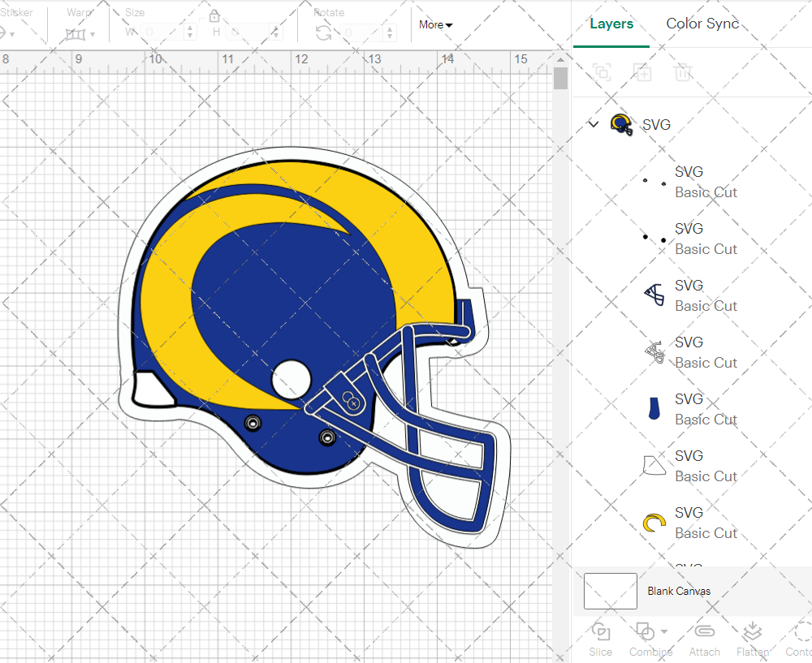Click the Contour tool
This screenshot has height=663, width=812.
pyautogui.click(x=798, y=639)
